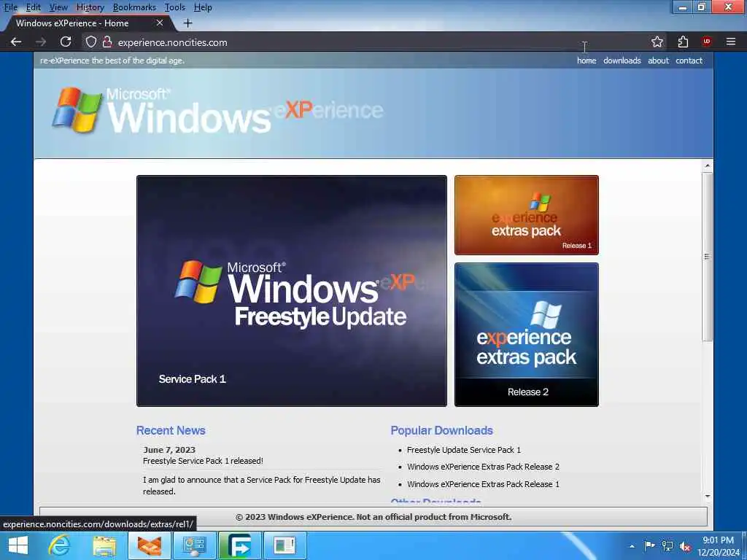
Task: Click Windows eXPerience Extras Pack Release 2 link
Action: coord(483,467)
